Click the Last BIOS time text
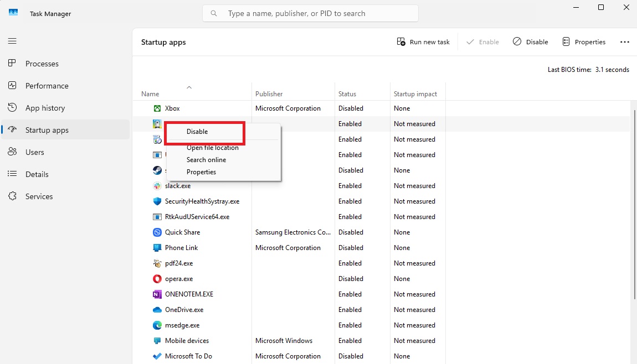Screen dimensions: 637x364 click(x=588, y=70)
